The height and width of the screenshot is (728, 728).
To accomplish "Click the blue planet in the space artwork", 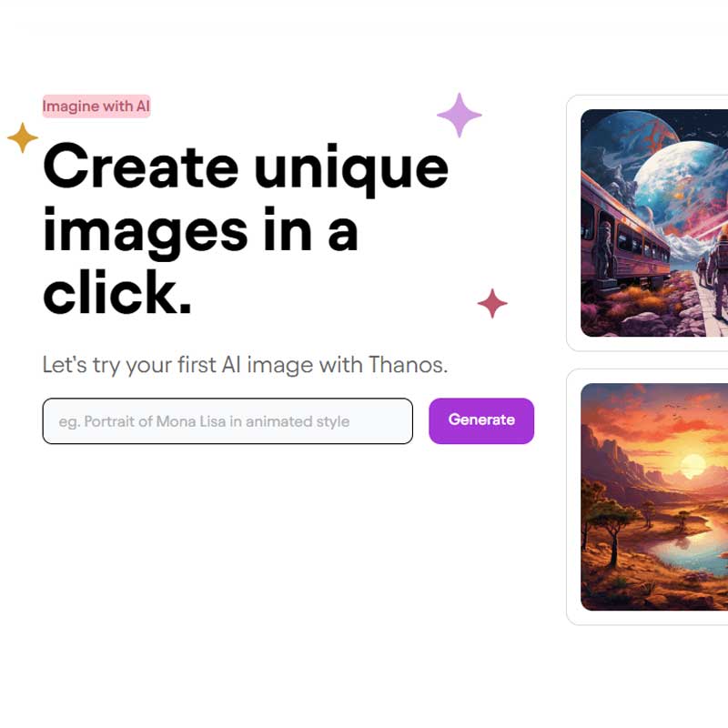I will [682, 186].
